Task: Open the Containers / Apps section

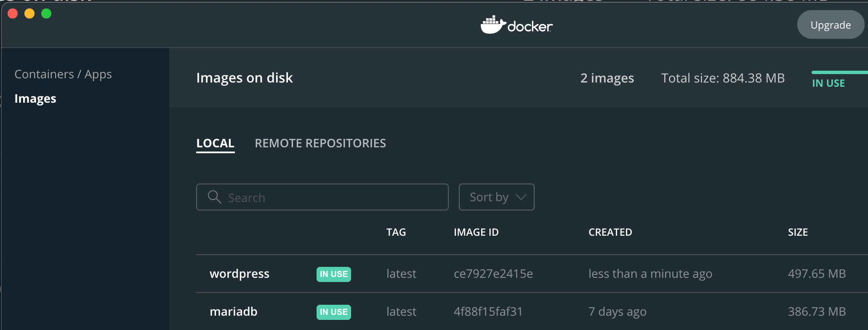Action: [63, 74]
